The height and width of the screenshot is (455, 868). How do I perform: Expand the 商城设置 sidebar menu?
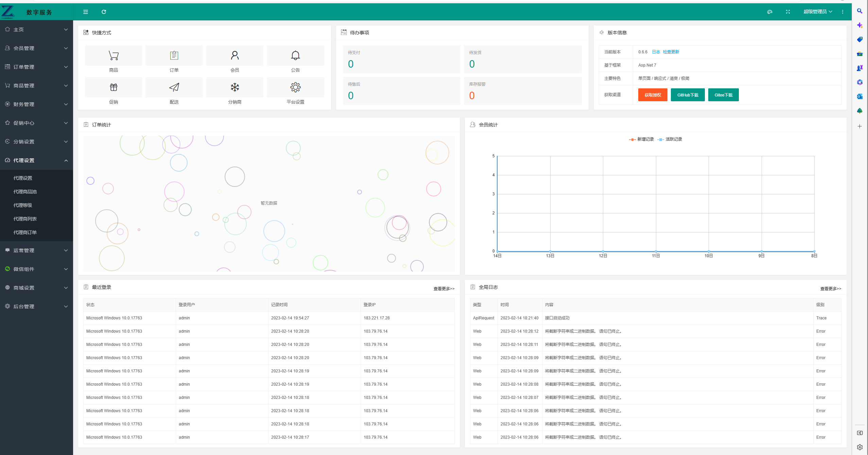pyautogui.click(x=36, y=288)
